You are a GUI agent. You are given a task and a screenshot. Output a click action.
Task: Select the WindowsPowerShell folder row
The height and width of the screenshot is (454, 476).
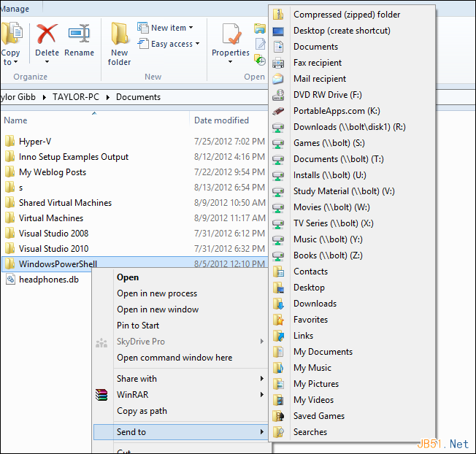[135, 263]
